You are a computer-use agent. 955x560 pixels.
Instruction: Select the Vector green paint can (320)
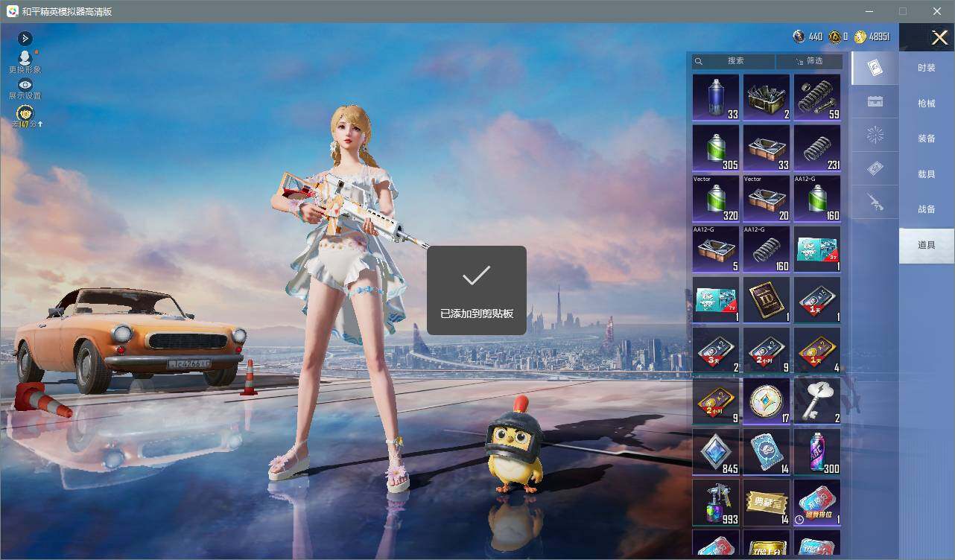click(716, 198)
